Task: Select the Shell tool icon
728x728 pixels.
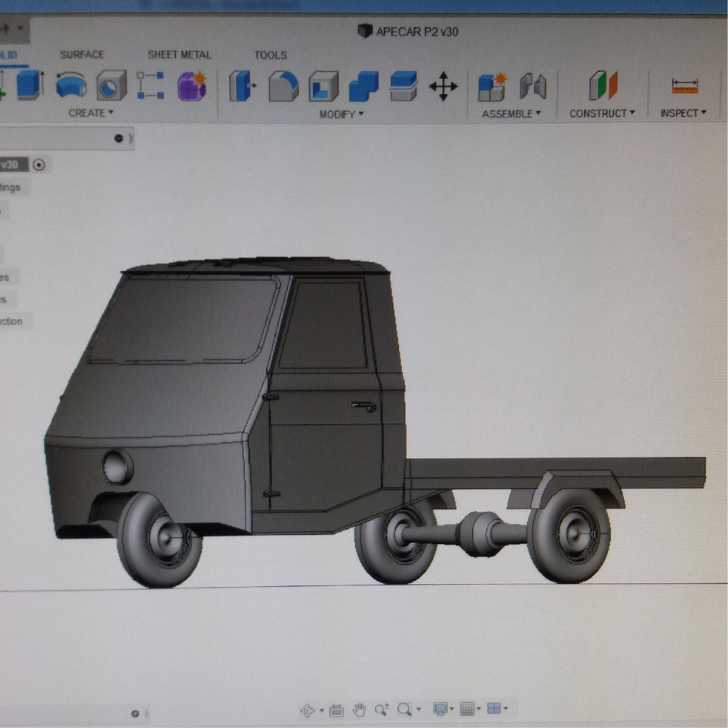Action: pyautogui.click(x=323, y=86)
